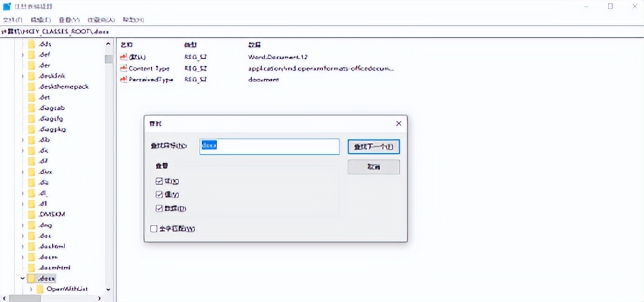Uncheck the 值(V) values checkbox
This screenshot has height=302, width=644.
[159, 195]
